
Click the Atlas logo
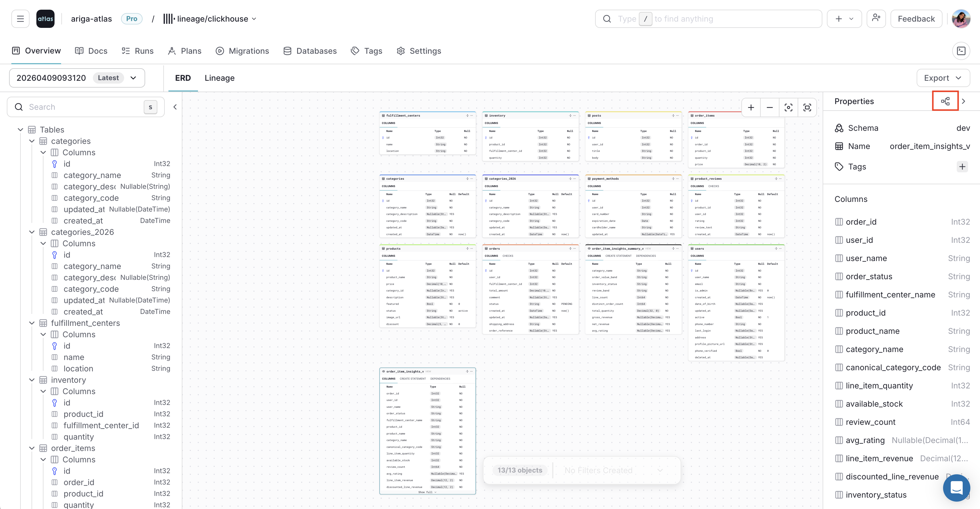pyautogui.click(x=45, y=18)
